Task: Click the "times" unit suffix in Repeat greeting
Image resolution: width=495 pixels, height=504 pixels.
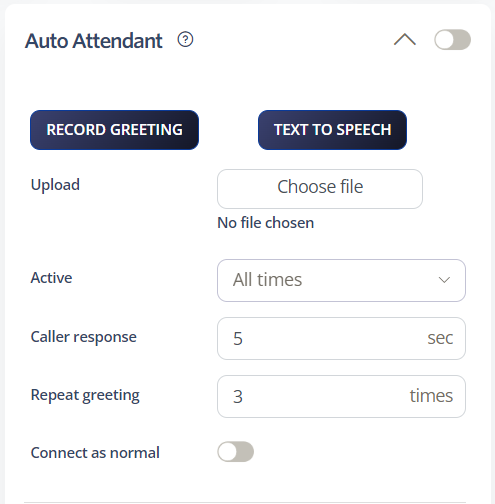Action: click(431, 396)
